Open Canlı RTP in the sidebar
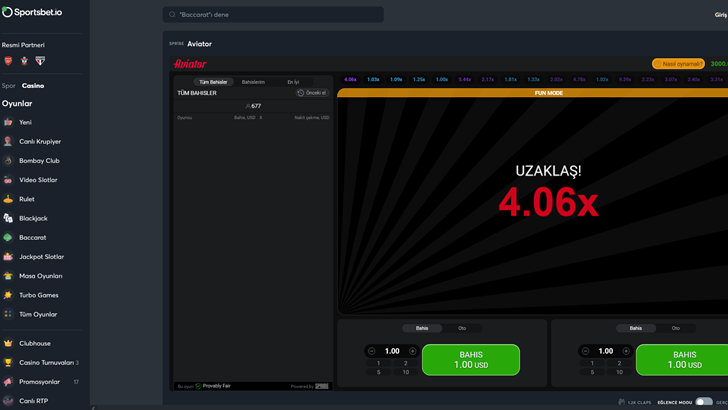Viewport: 728px width, 410px height. [33, 401]
